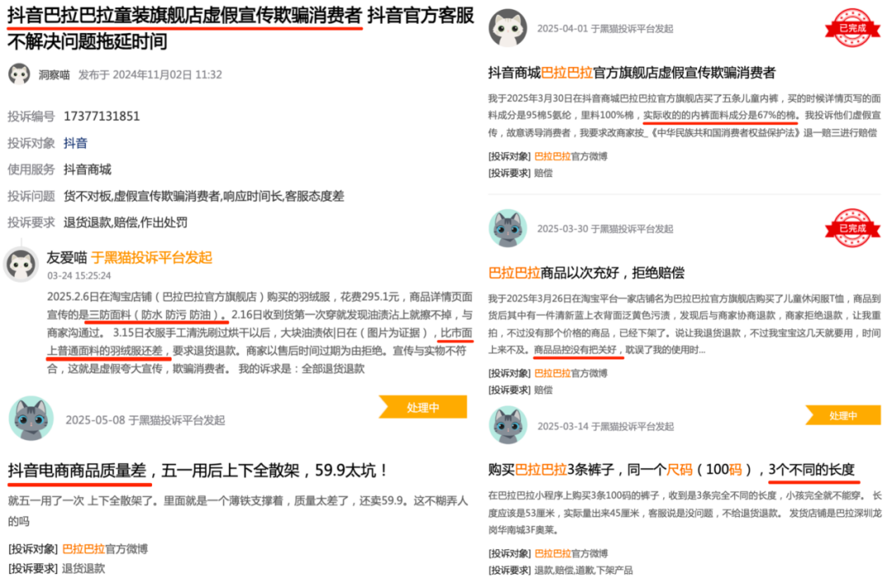Click 巴拉巴拉官方微博 under the 3条裤子 complaint
892x588 pixels.
tap(571, 553)
